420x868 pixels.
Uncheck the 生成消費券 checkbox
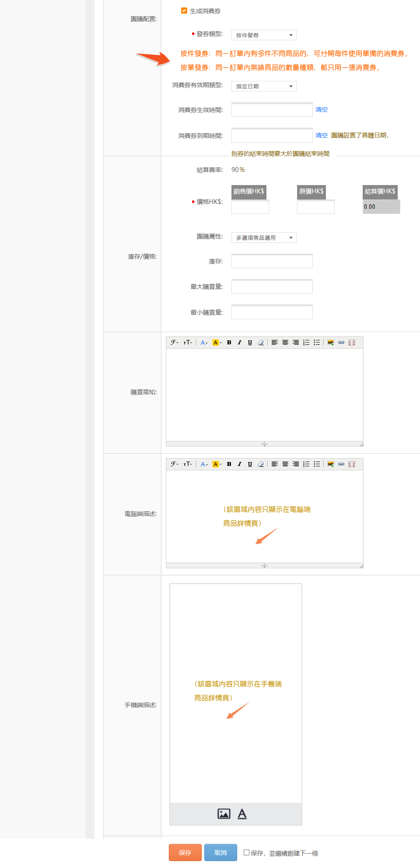(x=184, y=10)
